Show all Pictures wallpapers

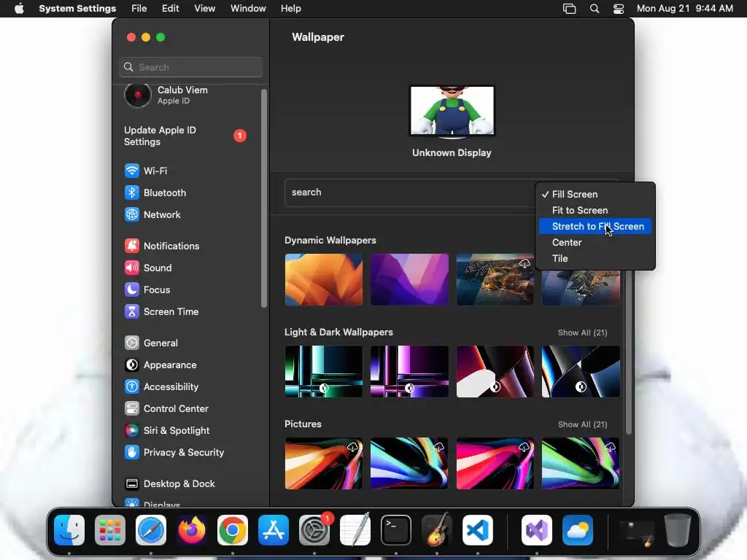(x=582, y=424)
